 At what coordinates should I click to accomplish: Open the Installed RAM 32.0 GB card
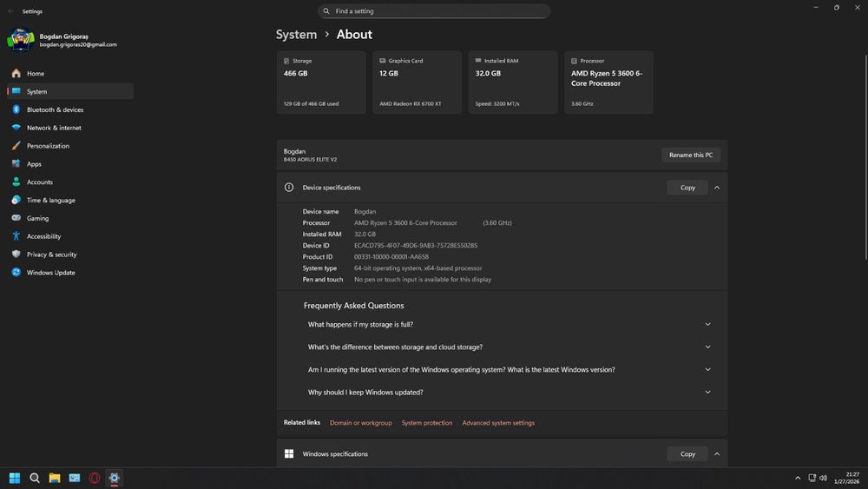(513, 83)
